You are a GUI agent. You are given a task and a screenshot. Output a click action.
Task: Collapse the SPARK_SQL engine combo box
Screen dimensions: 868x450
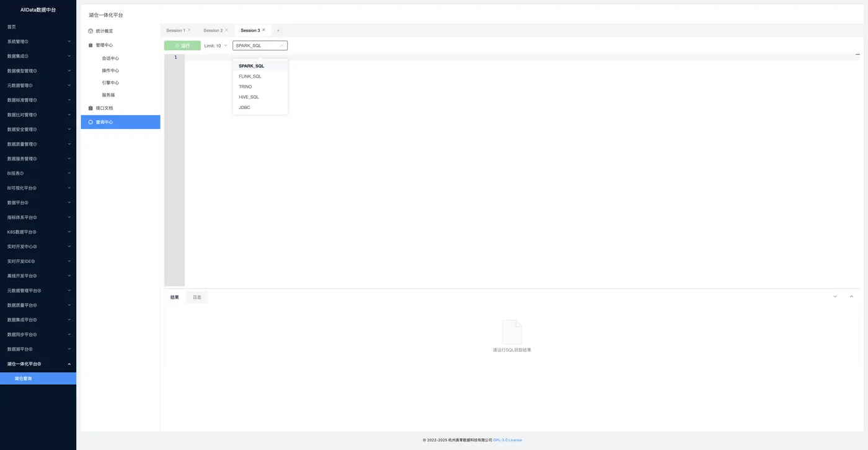click(260, 46)
